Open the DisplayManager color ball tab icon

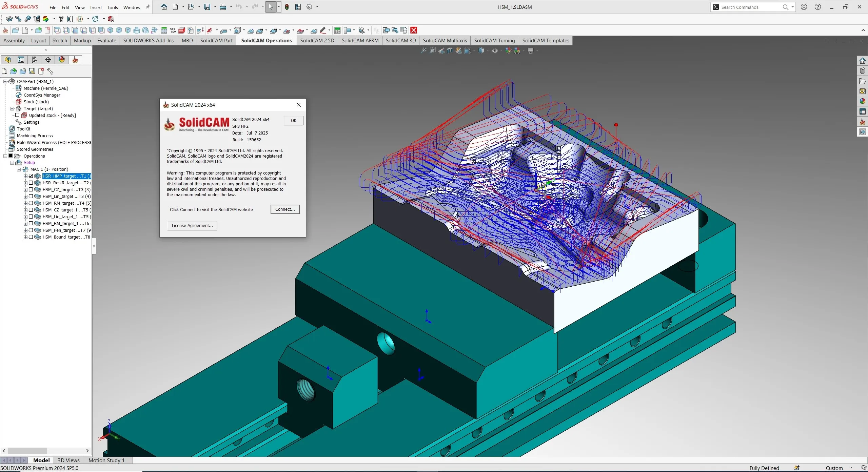click(x=62, y=60)
